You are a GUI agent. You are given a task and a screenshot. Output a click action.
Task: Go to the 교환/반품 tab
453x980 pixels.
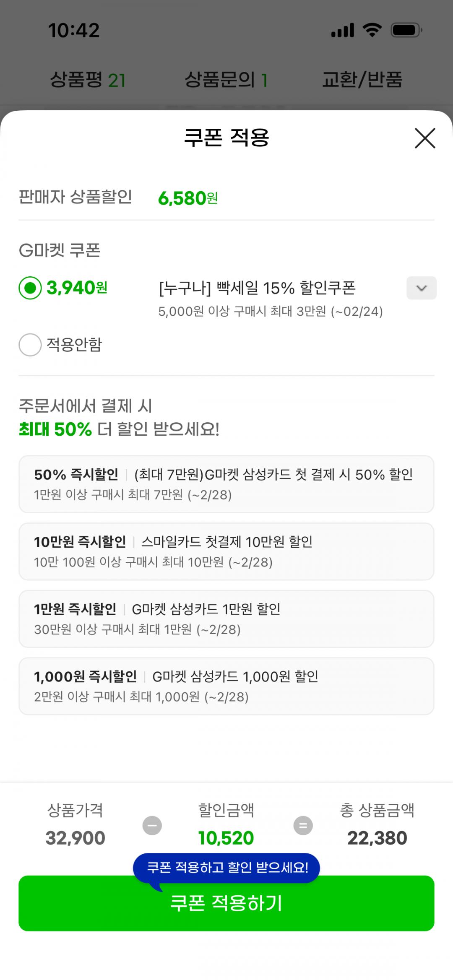pyautogui.click(x=362, y=80)
